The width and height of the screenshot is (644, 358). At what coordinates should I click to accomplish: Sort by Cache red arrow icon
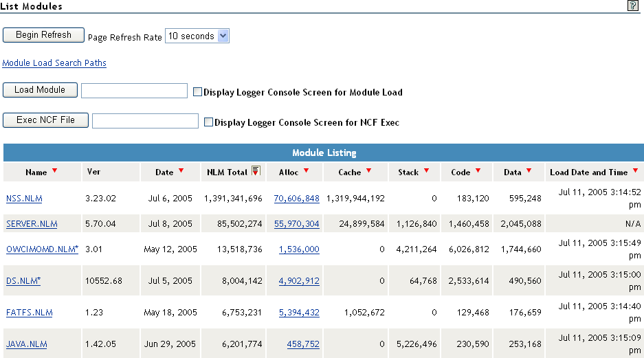pyautogui.click(x=368, y=170)
